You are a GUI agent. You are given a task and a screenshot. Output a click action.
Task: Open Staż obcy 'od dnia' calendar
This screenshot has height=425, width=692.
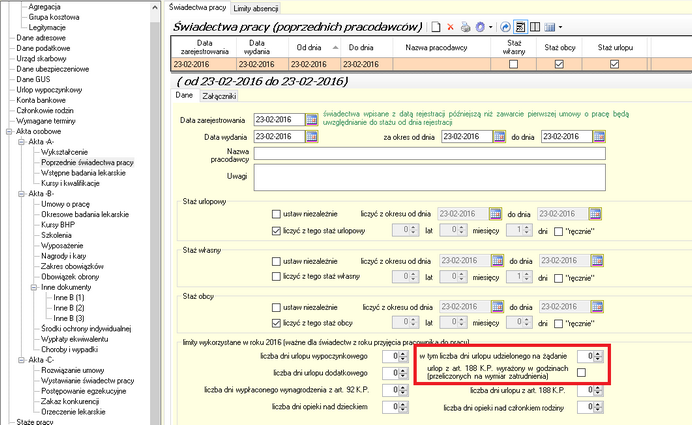click(497, 306)
